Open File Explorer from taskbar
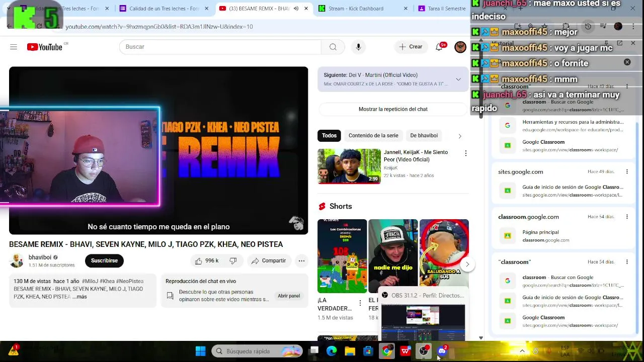 pos(350,351)
